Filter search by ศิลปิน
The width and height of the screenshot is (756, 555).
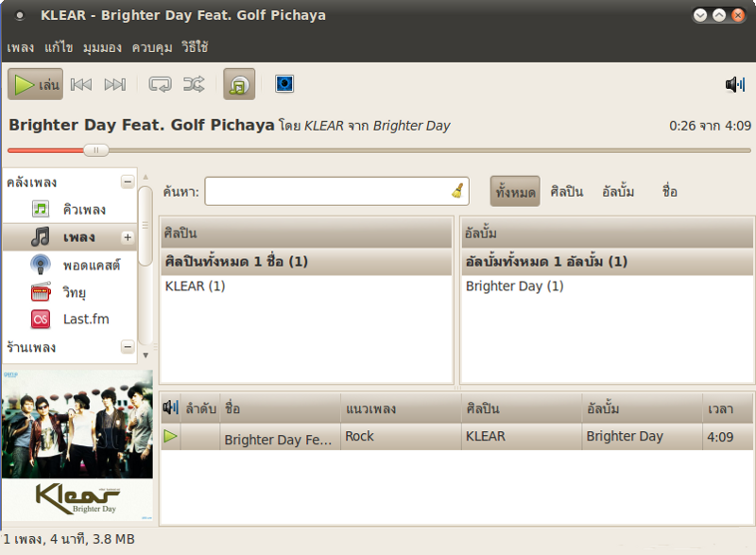(x=567, y=191)
